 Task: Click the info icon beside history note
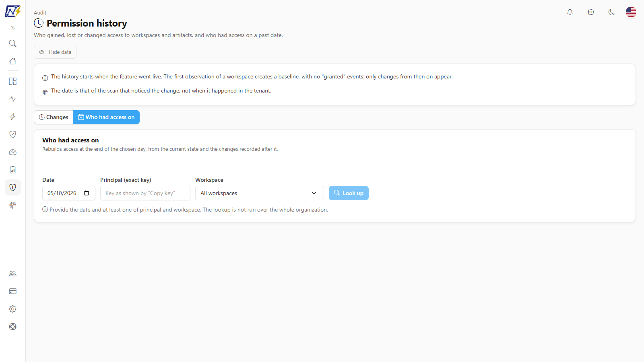[45, 78]
